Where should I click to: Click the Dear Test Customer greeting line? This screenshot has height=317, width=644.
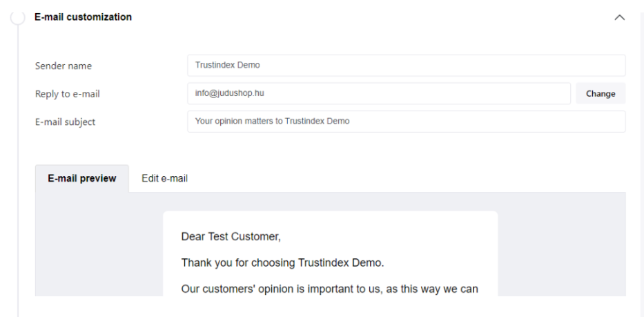[x=231, y=237]
